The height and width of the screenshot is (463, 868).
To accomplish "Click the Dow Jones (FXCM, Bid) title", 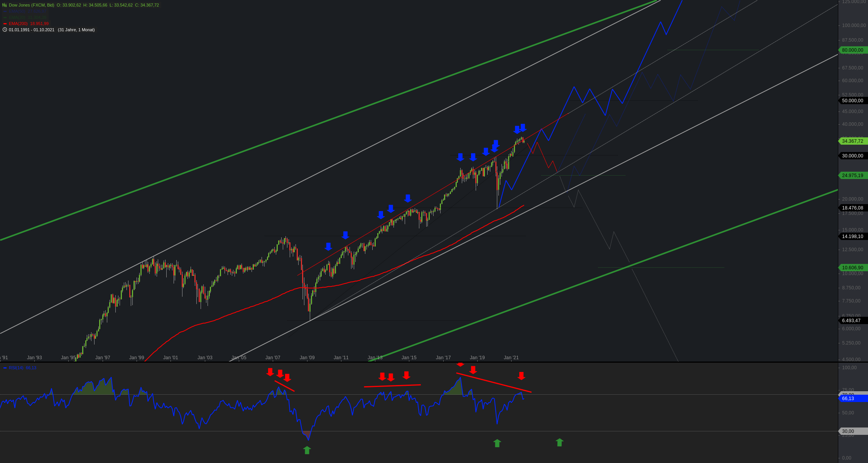I will [32, 5].
